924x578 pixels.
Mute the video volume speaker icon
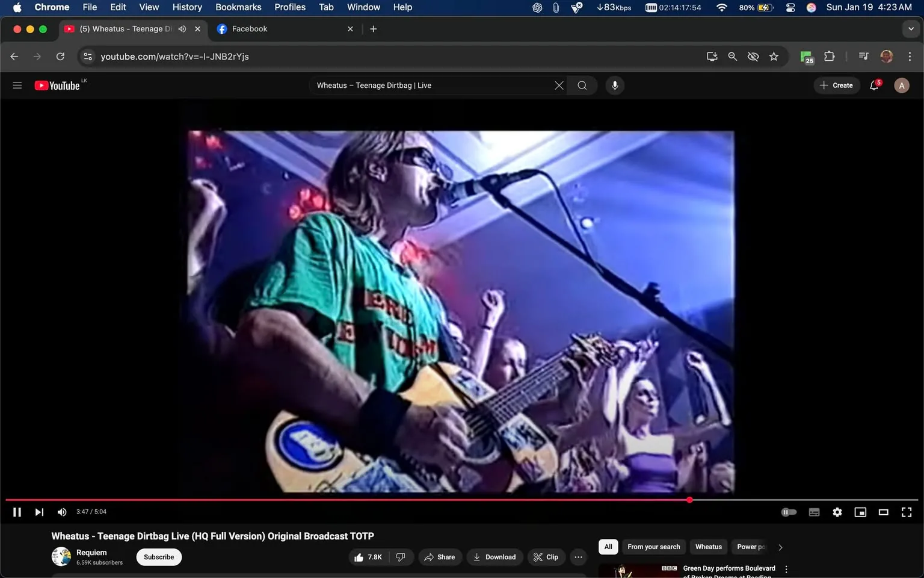coord(62,512)
